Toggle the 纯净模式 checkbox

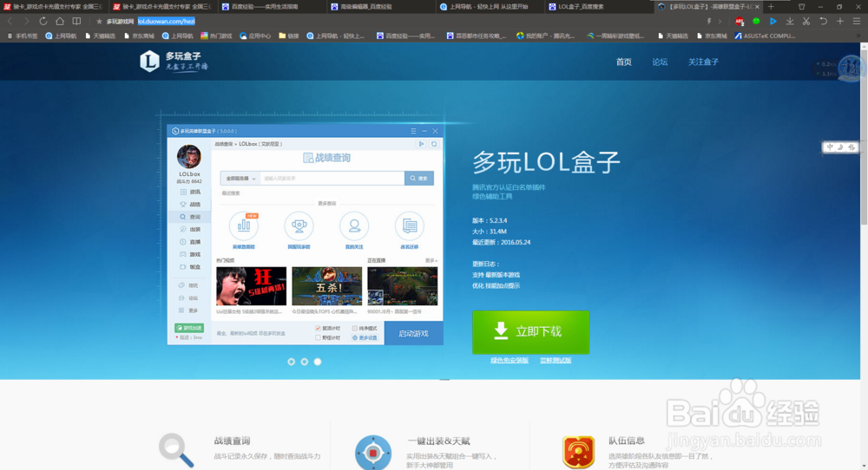tap(355, 329)
